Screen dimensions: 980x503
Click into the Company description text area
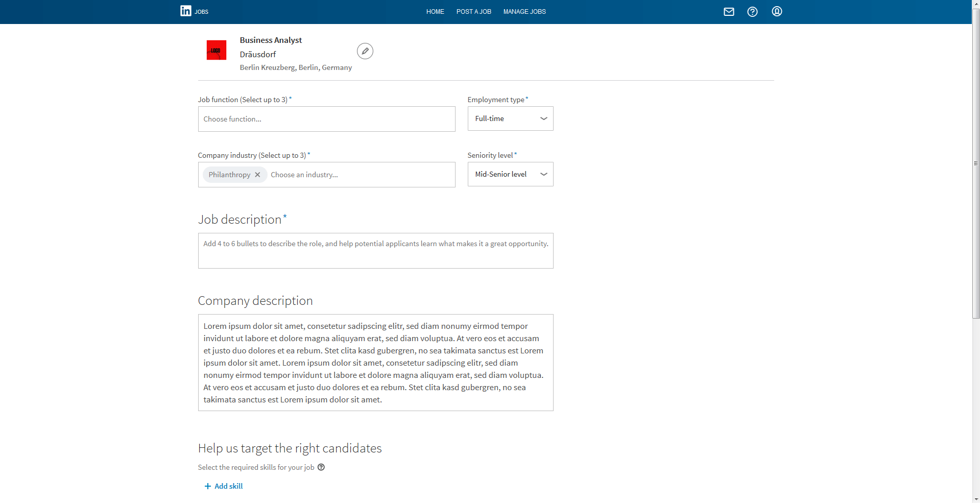pos(375,363)
